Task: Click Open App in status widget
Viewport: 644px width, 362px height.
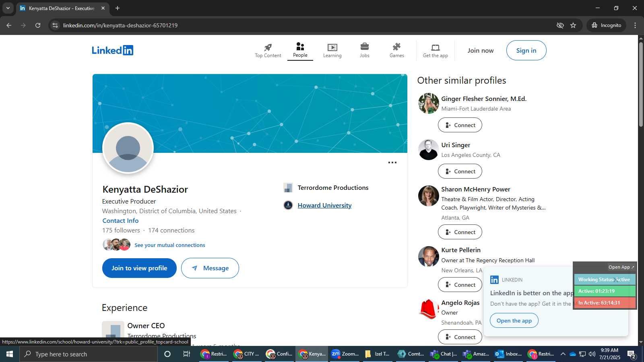Action: point(621,267)
